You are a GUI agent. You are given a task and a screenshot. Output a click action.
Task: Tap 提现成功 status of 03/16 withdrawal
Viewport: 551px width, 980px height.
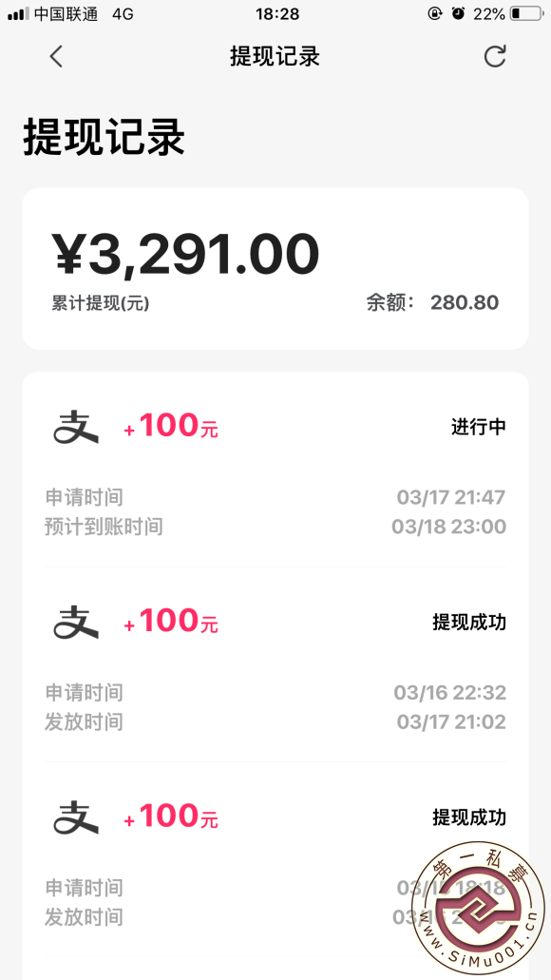click(469, 623)
